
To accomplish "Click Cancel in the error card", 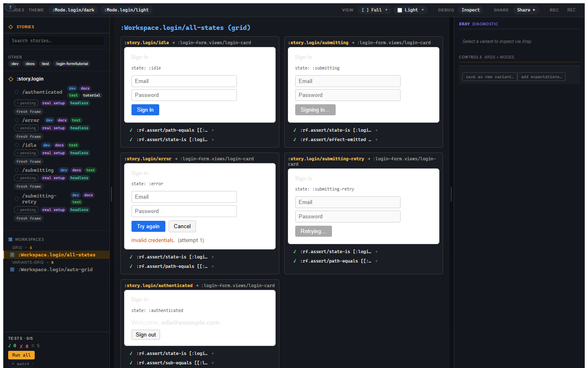I will pos(182,227).
